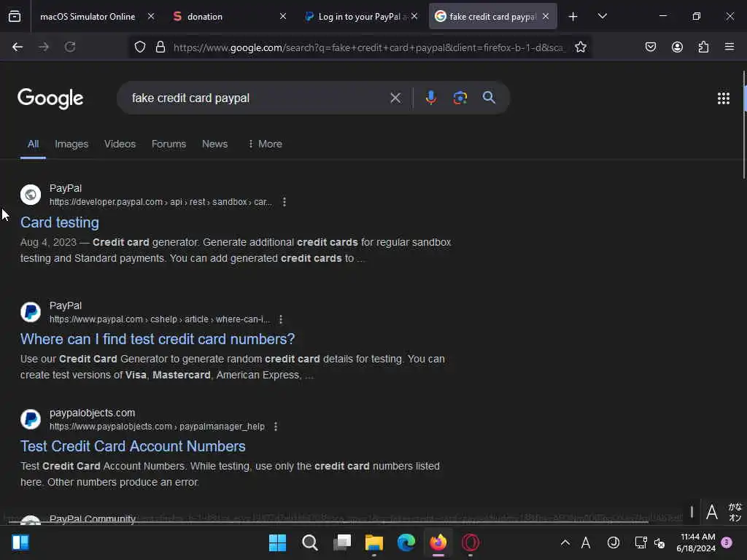Select the Forums results filter
This screenshot has height=560, width=747.
tap(169, 144)
